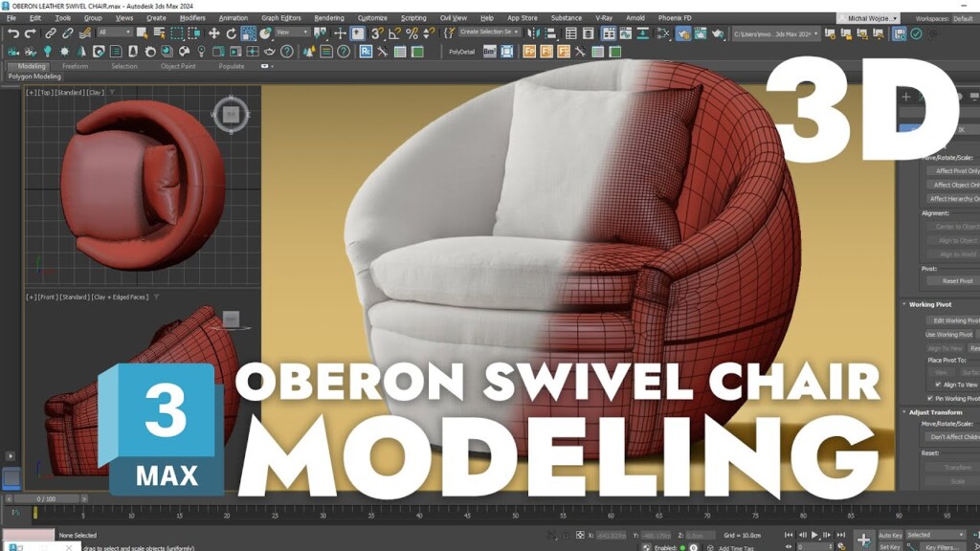Select the Select and Link tool
This screenshot has height=551, width=980.
click(x=51, y=33)
